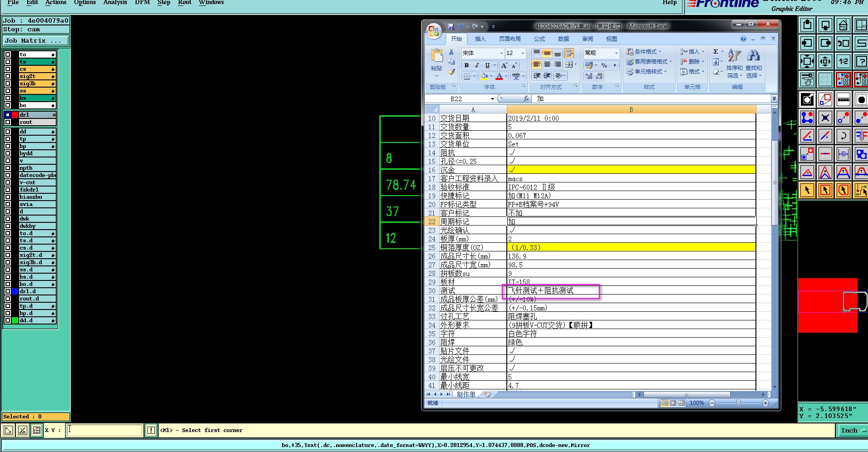Image resolution: width=868 pixels, height=452 pixels.
Task: Click the AutoSum sigma icon
Action: pos(716,52)
